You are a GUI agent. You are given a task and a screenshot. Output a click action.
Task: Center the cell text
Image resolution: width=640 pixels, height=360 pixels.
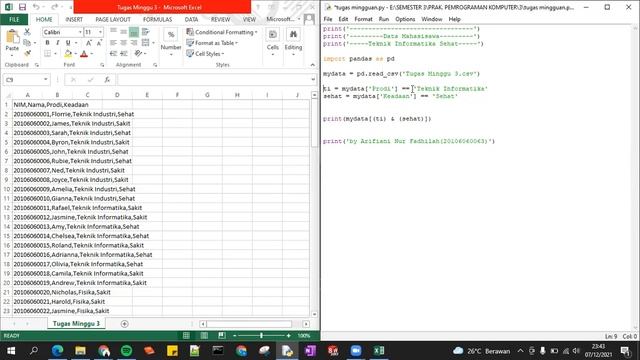coord(123,42)
